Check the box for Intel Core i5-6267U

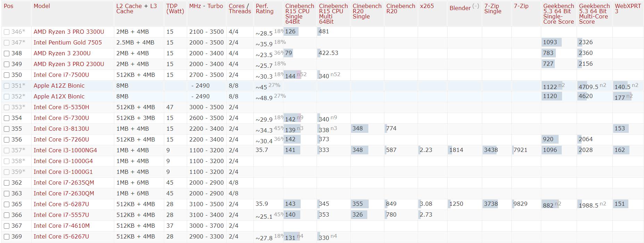click(x=7, y=237)
